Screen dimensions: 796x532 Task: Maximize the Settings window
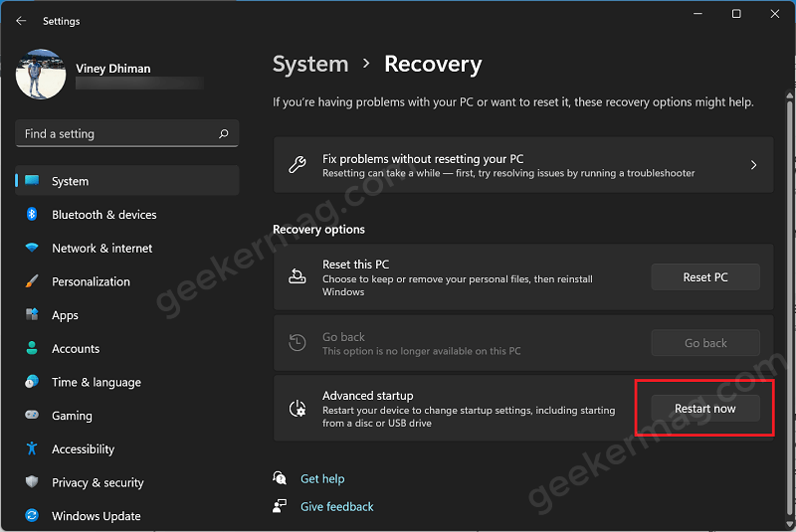pyautogui.click(x=736, y=14)
